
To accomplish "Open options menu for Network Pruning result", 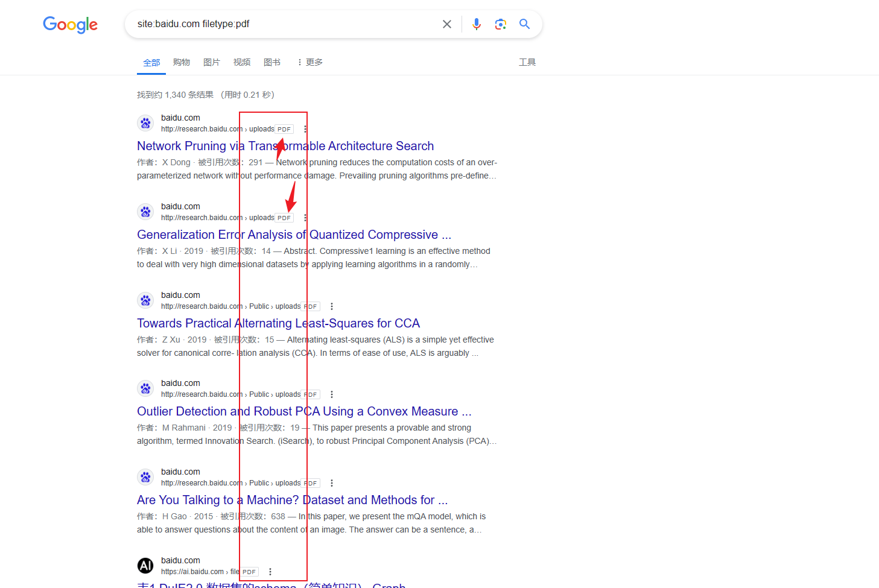I will (305, 129).
